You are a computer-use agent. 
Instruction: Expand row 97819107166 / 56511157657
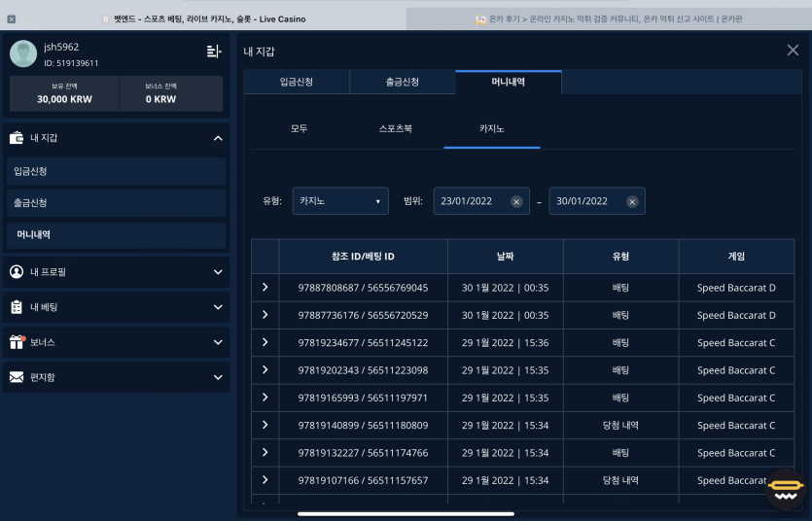(x=265, y=479)
